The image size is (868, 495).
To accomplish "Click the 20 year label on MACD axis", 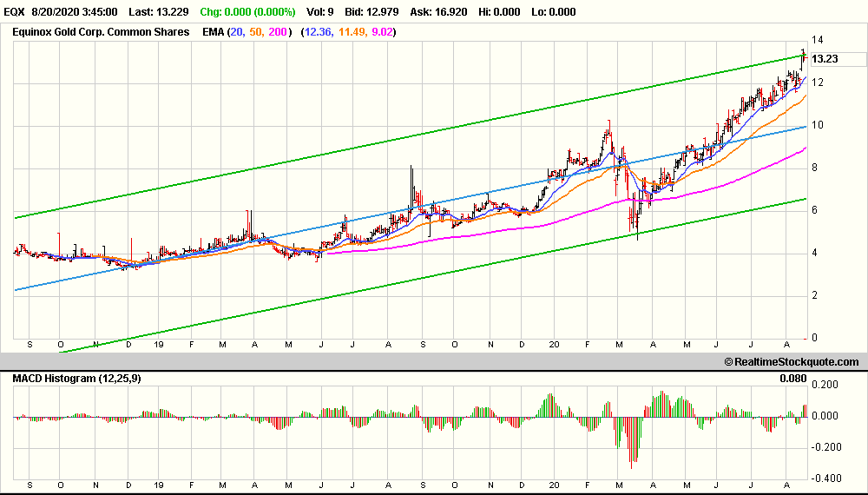I will pyautogui.click(x=554, y=485).
